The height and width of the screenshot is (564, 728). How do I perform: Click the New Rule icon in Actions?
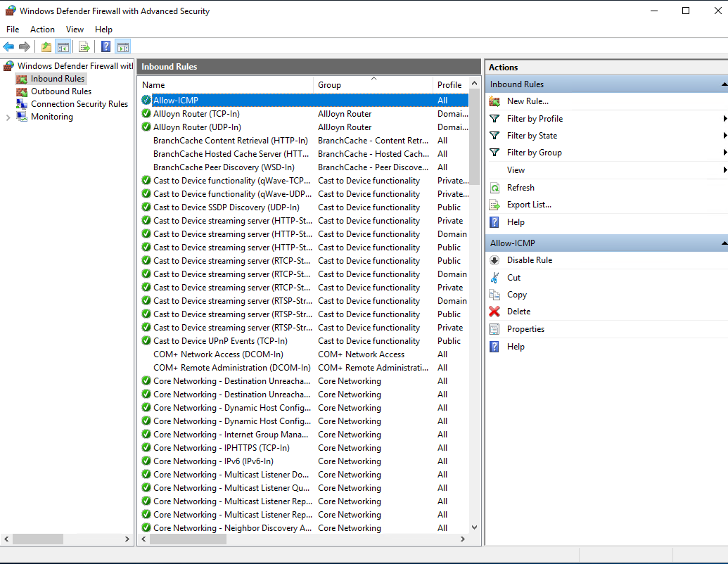(x=494, y=101)
